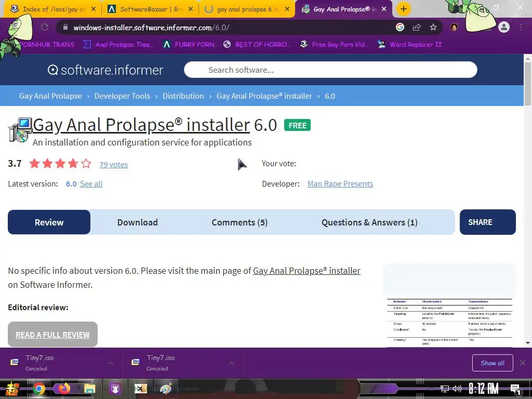Click the scrollbar down arrow

pyautogui.click(x=528, y=343)
